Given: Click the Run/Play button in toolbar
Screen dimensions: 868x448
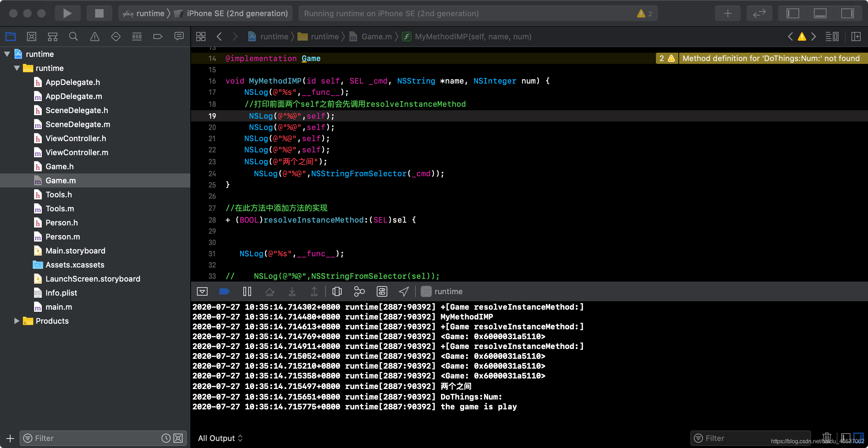Looking at the screenshot, I should [x=67, y=13].
